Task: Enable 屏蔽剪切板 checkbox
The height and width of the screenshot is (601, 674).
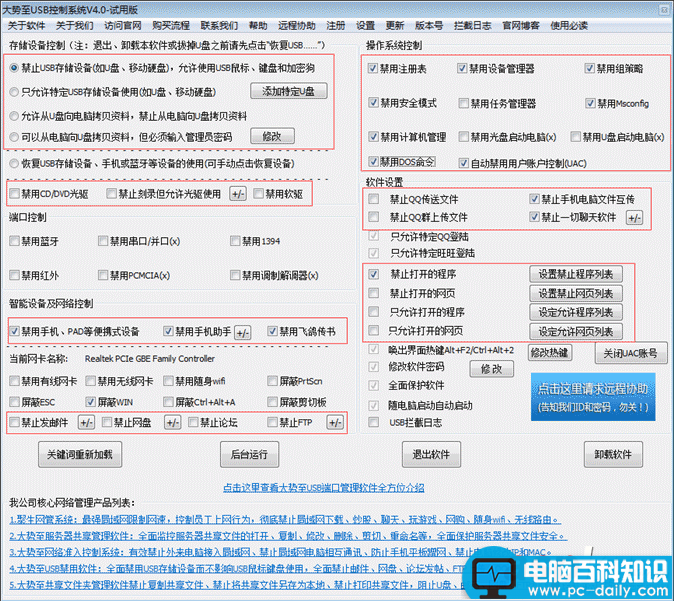Action: pyautogui.click(x=272, y=402)
